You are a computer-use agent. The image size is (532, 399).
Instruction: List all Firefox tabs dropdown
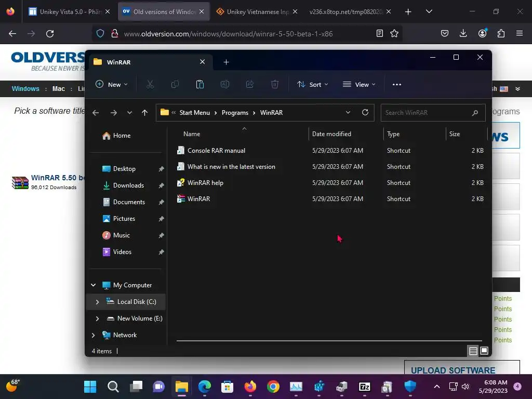(429, 11)
